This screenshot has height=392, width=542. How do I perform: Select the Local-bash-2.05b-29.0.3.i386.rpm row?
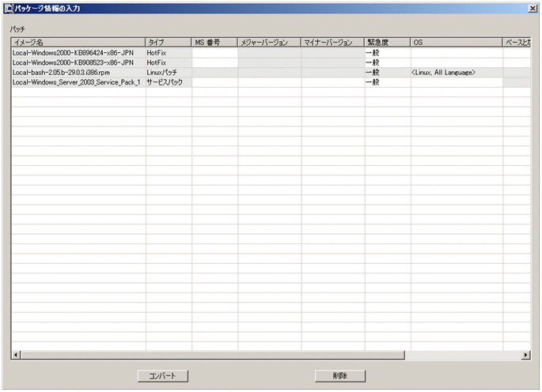pyautogui.click(x=78, y=72)
